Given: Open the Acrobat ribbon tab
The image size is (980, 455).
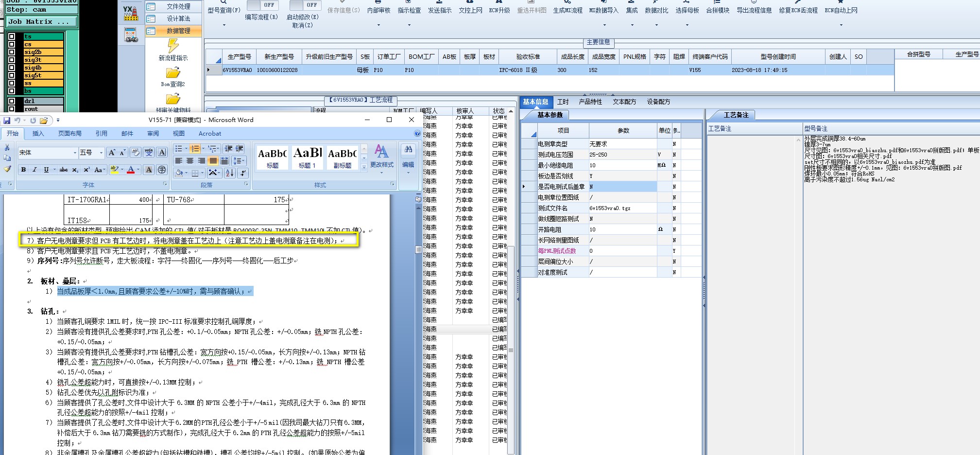Looking at the screenshot, I should (210, 133).
